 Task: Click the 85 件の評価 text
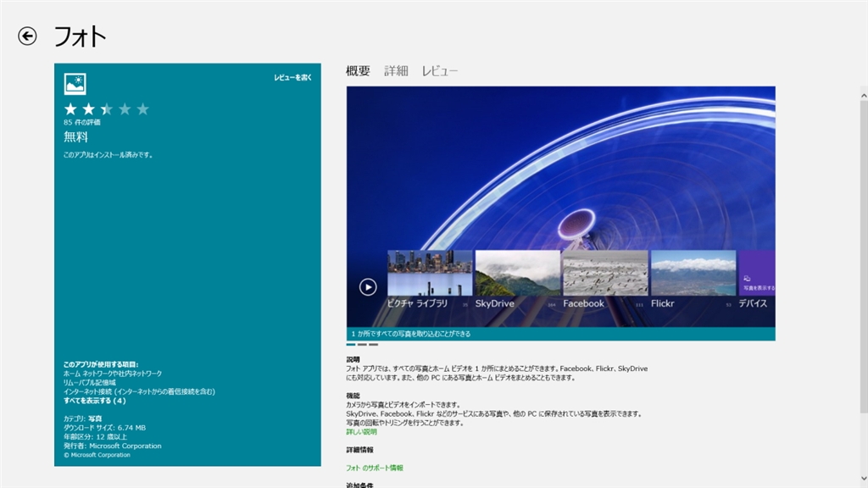pyautogui.click(x=82, y=122)
